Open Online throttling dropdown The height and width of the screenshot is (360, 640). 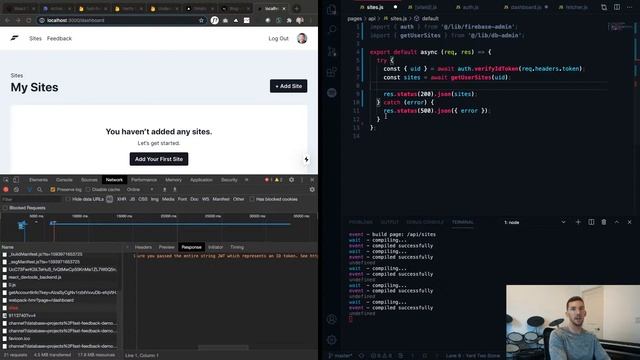pyautogui.click(x=140, y=189)
